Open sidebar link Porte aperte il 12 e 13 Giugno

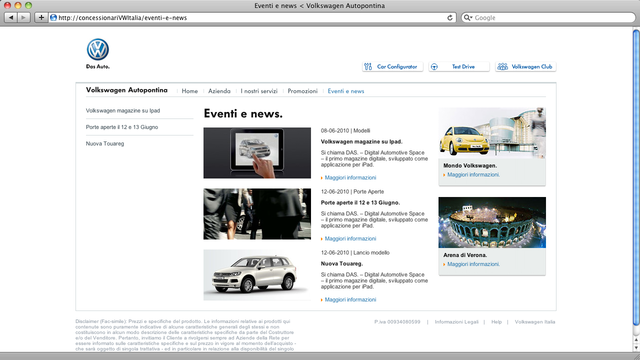point(122,127)
